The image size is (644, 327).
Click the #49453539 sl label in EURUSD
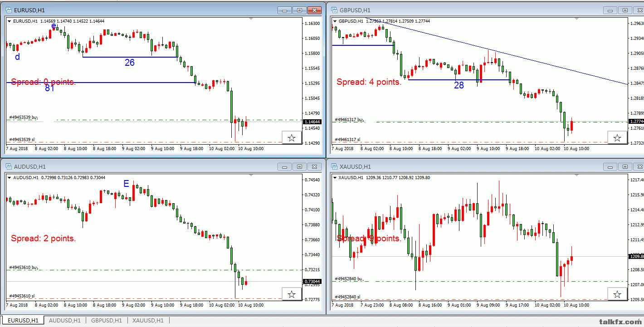pos(21,140)
